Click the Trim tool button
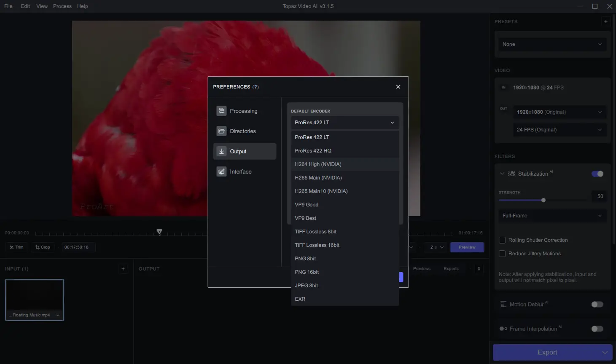This screenshot has width=616, height=364. click(x=16, y=247)
